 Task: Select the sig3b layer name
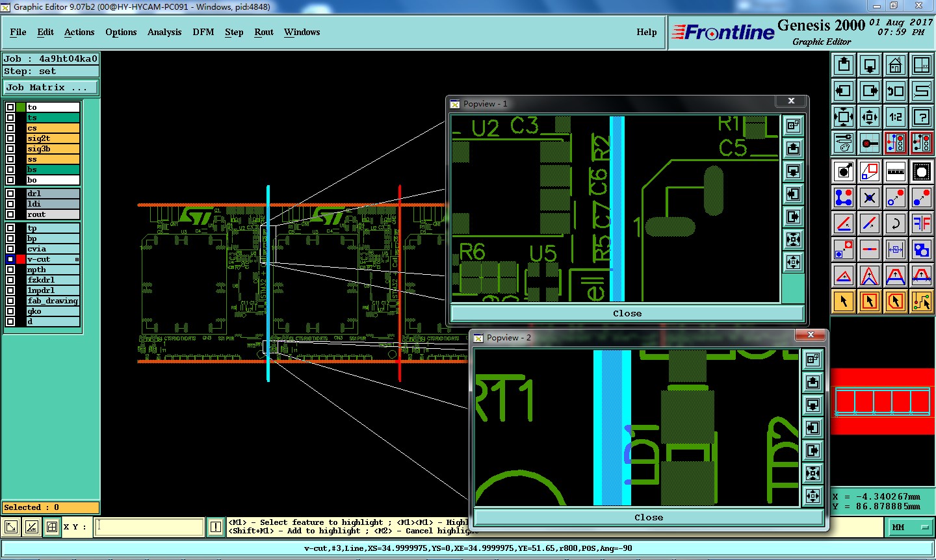click(53, 149)
